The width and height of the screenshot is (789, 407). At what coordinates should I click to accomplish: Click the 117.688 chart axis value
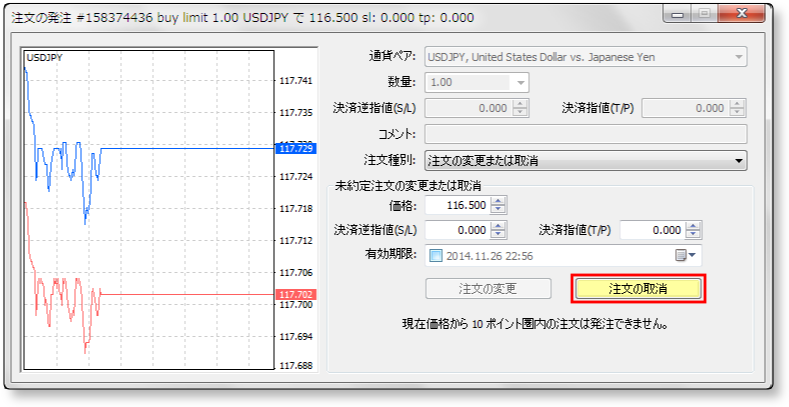click(295, 366)
